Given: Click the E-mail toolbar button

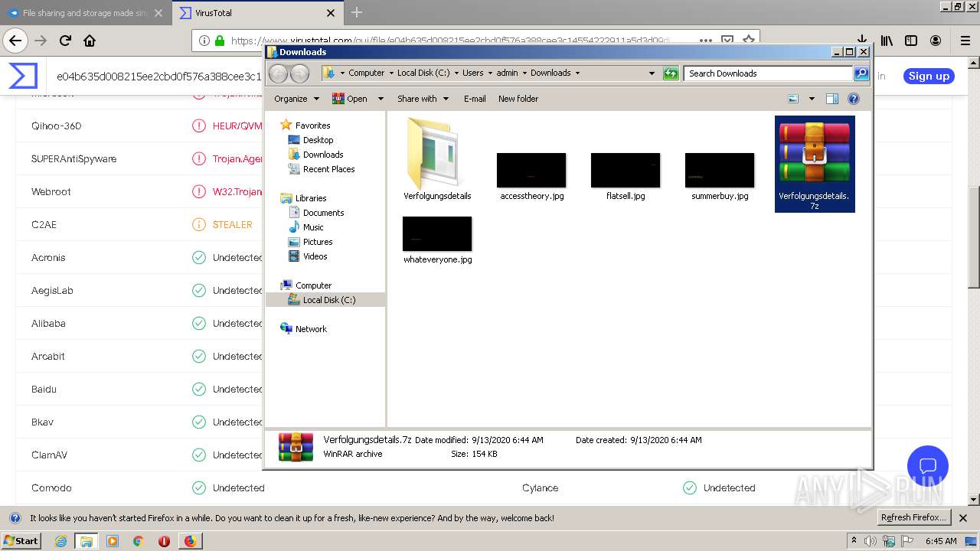Looking at the screenshot, I should pos(475,99).
